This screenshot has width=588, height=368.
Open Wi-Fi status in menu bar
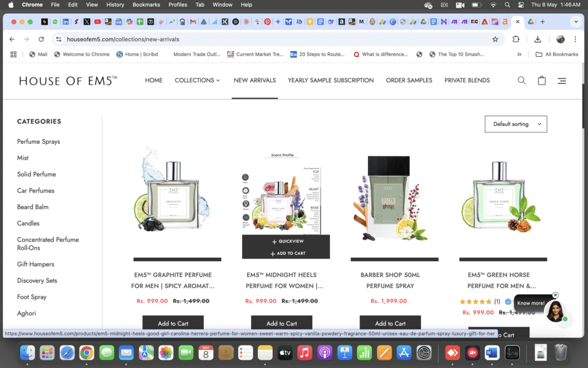point(493,5)
